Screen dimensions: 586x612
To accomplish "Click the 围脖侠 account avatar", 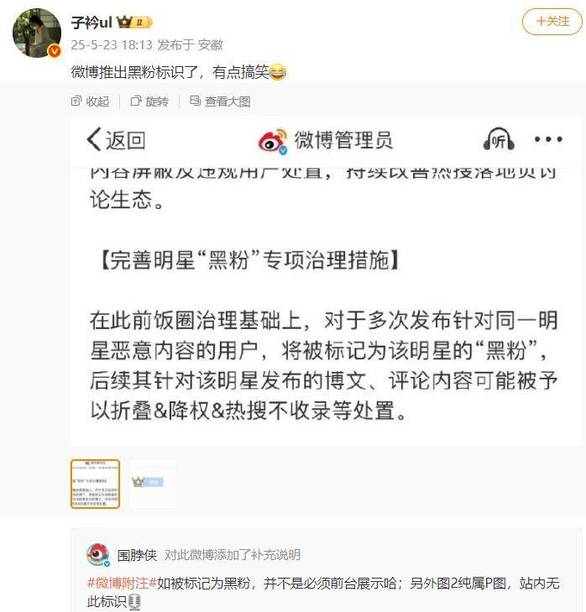I will tap(98, 555).
